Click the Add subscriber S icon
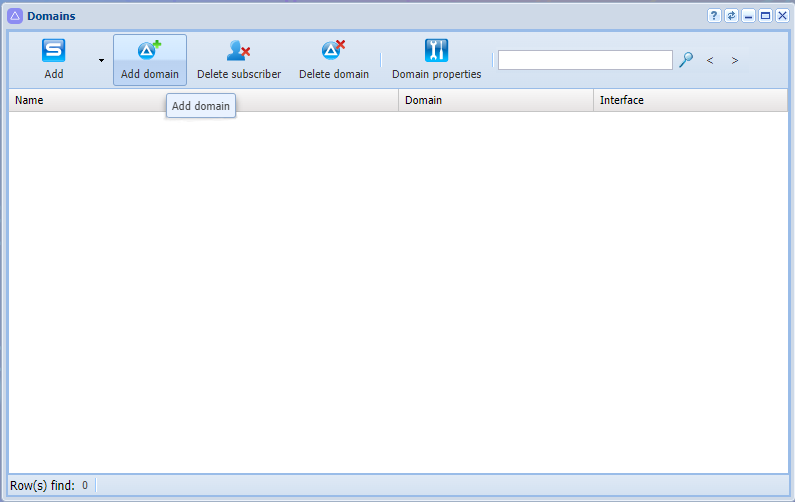 click(53, 50)
